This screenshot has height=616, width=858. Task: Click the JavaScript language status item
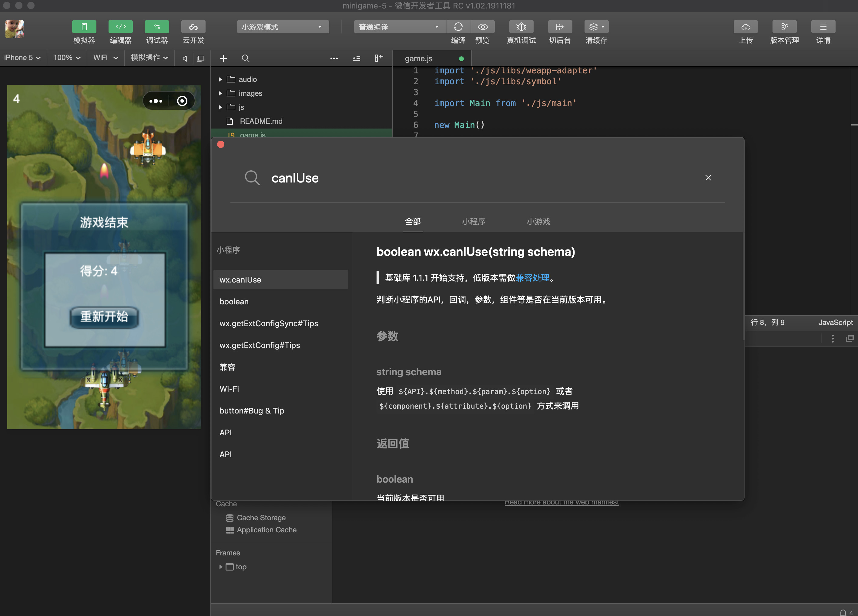tap(835, 322)
